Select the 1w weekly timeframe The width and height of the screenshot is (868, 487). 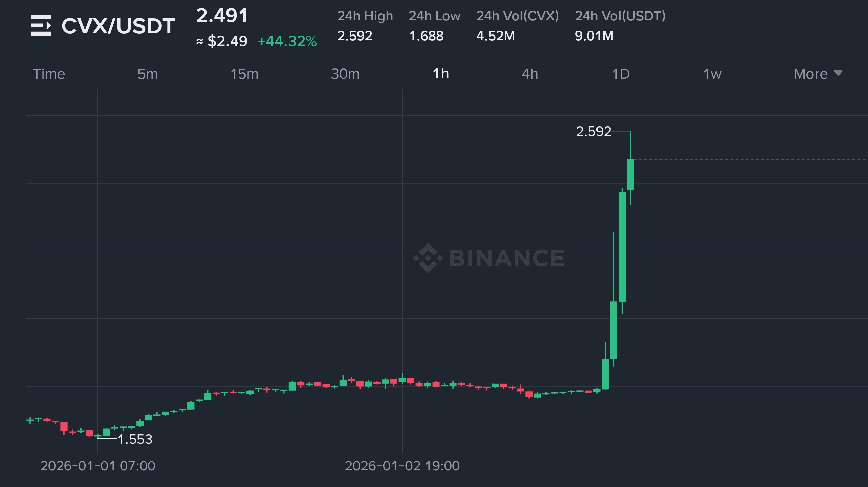[x=711, y=74]
